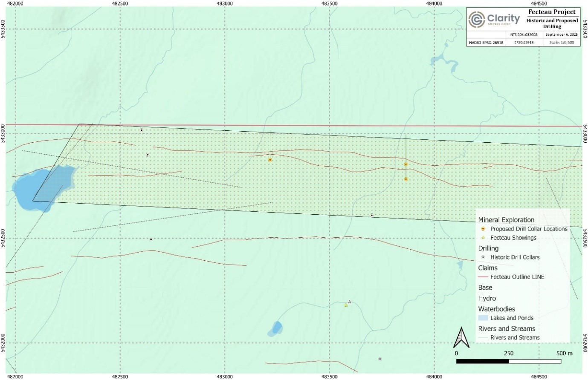This screenshot has width=588, height=380.
Task: Click Fecteau Showings star symbol in legend
Action: point(483,238)
